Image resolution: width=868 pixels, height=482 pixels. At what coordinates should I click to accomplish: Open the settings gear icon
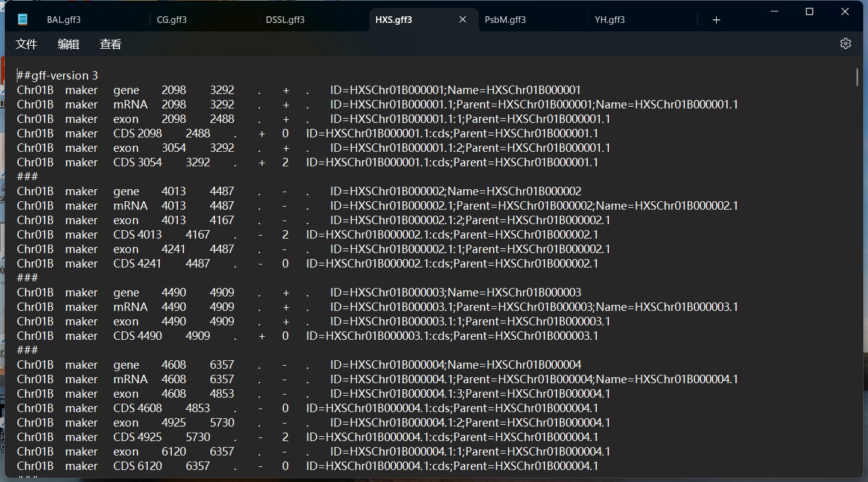[846, 43]
